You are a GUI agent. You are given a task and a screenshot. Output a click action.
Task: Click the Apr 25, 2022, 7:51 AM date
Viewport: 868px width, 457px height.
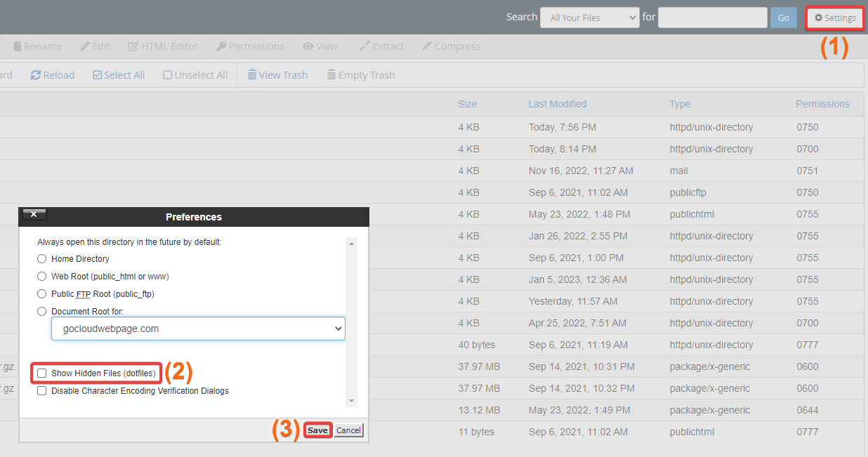point(578,323)
